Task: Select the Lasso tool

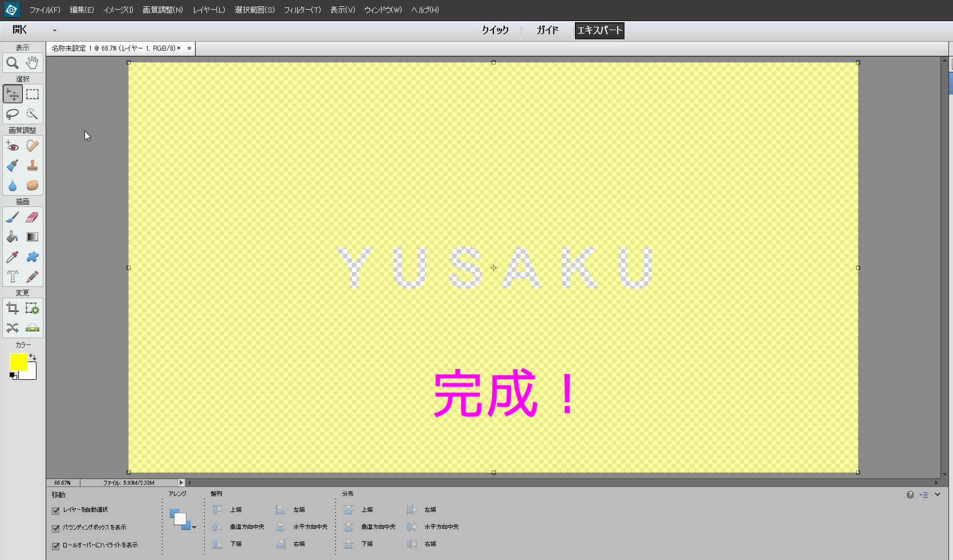Action: [x=13, y=114]
